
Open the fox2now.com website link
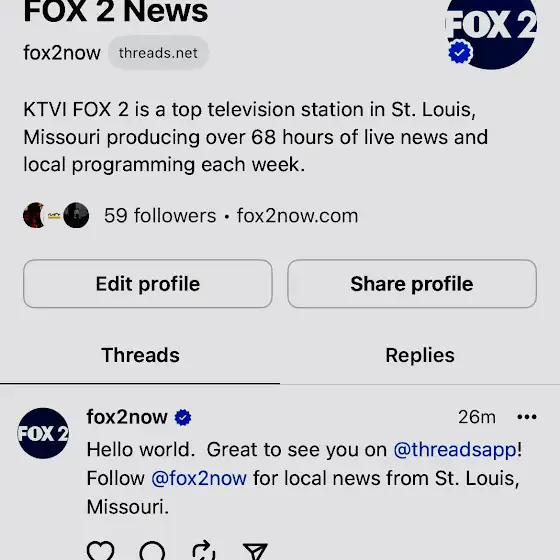coord(297,216)
